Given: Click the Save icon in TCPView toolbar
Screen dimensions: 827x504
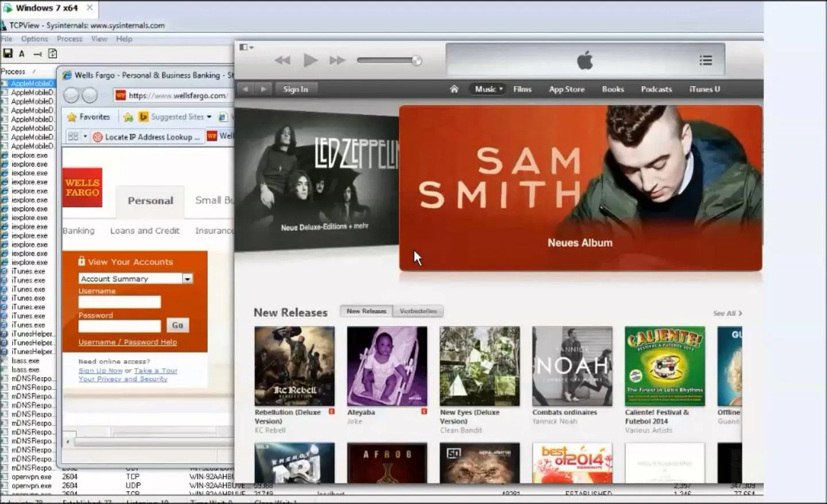Looking at the screenshot, I should pos(7,53).
